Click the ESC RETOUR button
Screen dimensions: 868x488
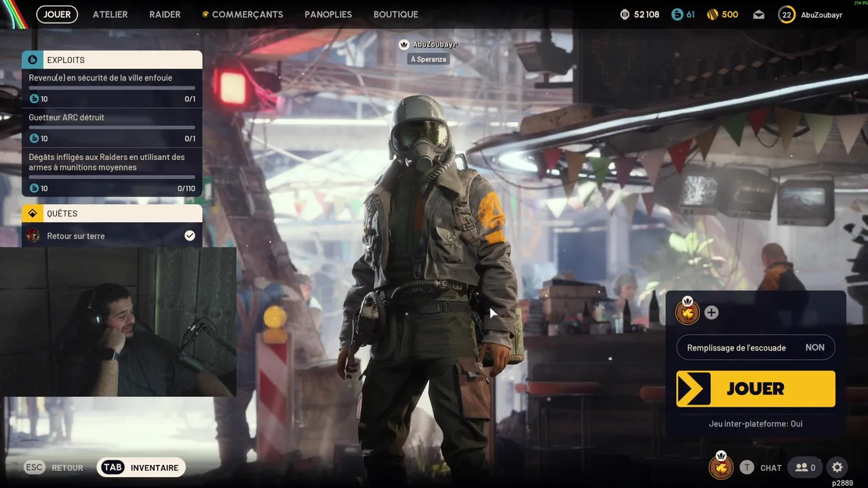click(x=54, y=468)
